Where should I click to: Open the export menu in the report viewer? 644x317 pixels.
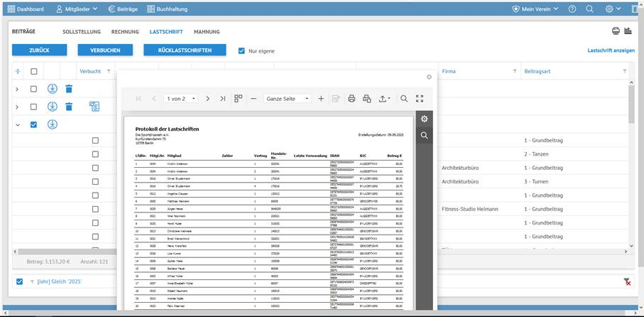384,99
